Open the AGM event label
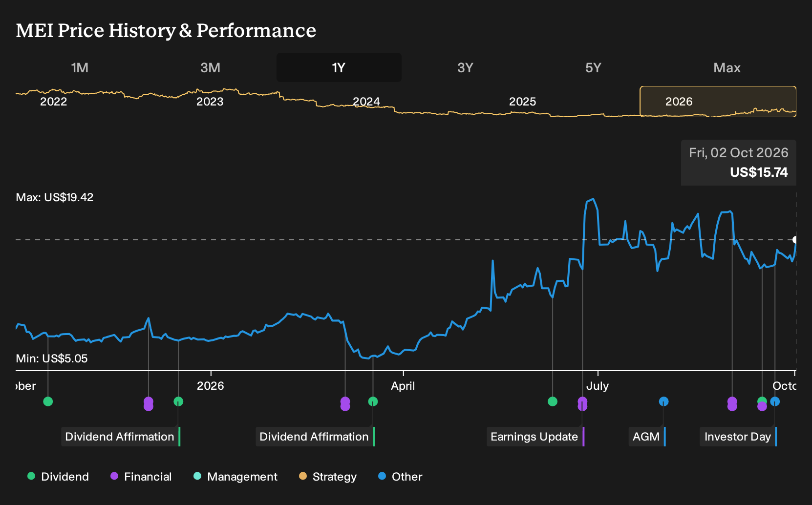Viewport: 812px width, 505px height. pyautogui.click(x=647, y=437)
